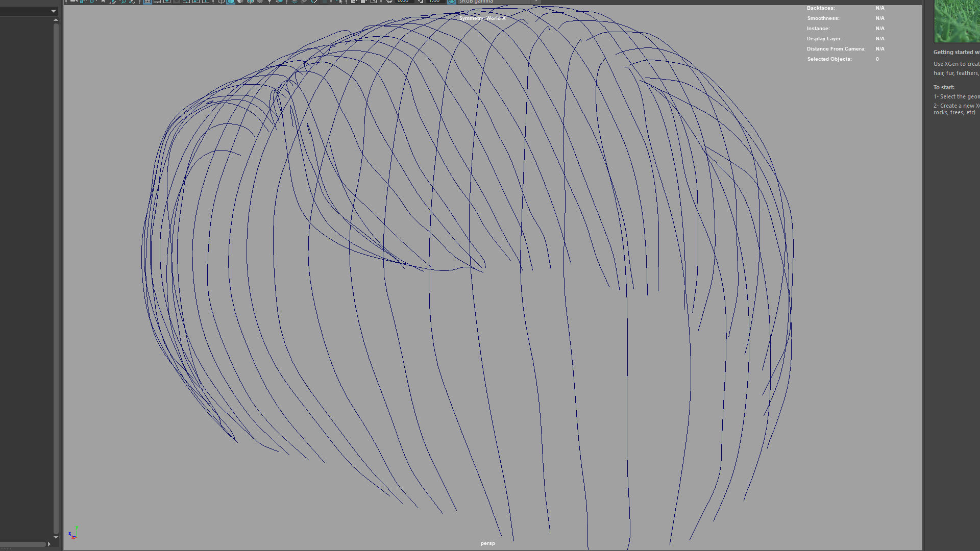Add a camera bookmark

[103, 2]
